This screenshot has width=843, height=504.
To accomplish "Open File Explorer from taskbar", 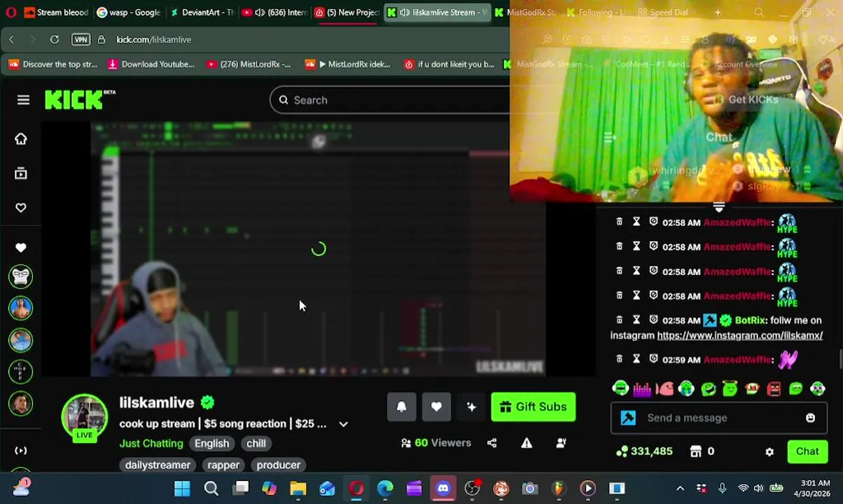I will click(x=298, y=488).
